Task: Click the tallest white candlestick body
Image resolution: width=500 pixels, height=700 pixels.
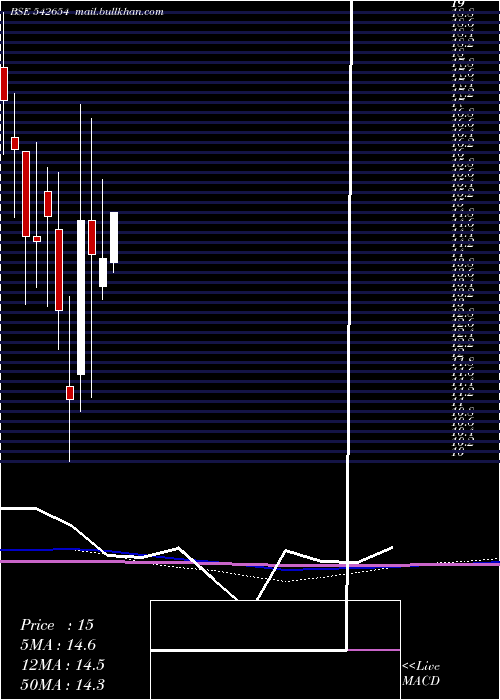Action: pos(81,297)
